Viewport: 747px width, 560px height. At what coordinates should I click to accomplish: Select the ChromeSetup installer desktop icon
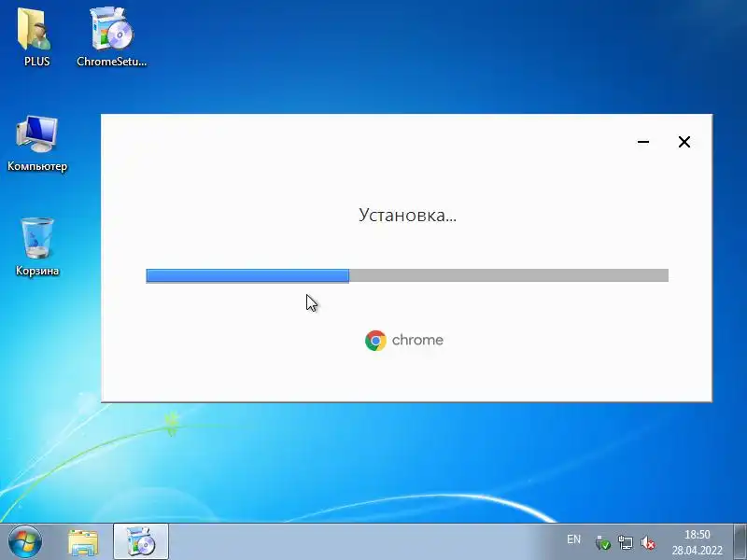click(111, 37)
